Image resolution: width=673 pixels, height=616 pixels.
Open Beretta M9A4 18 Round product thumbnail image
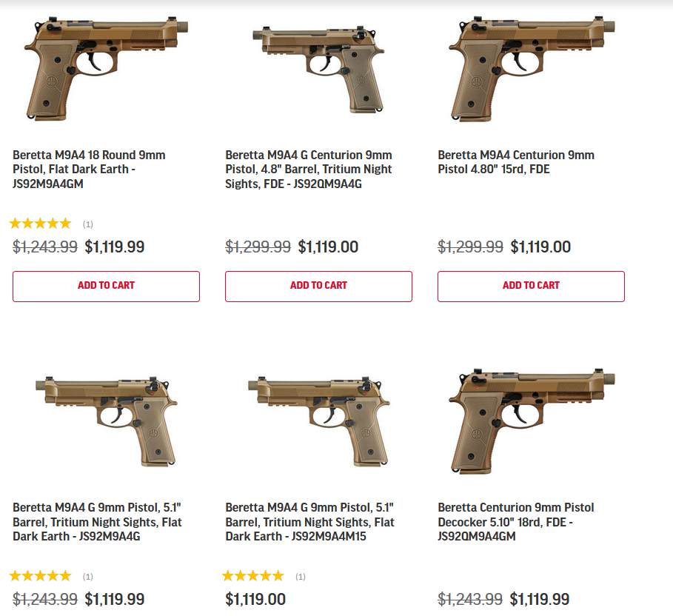[x=107, y=68]
